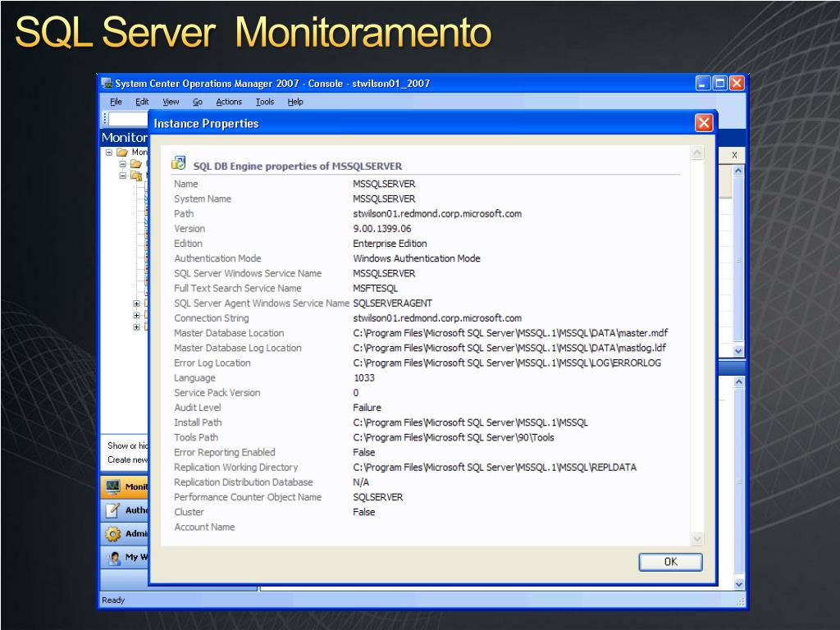Image resolution: width=840 pixels, height=630 pixels.
Task: Select the 'SQLSERVERAGENT' value
Action: pyautogui.click(x=392, y=304)
